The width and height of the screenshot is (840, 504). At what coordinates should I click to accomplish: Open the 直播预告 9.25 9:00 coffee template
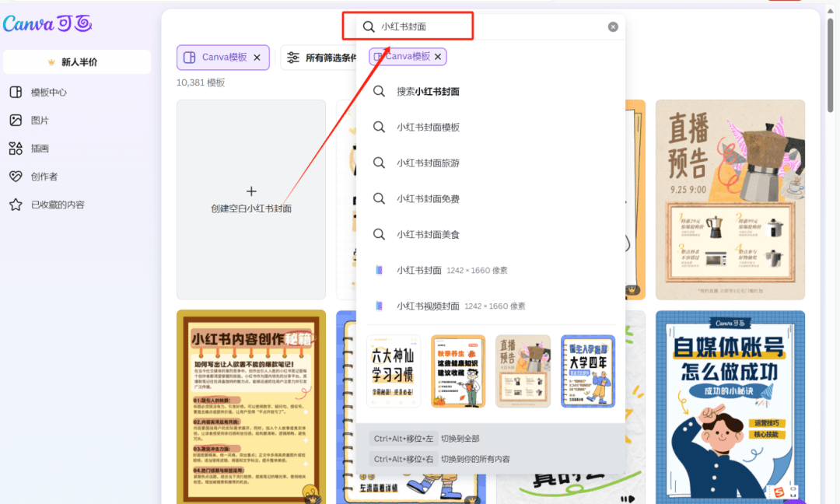(x=730, y=199)
